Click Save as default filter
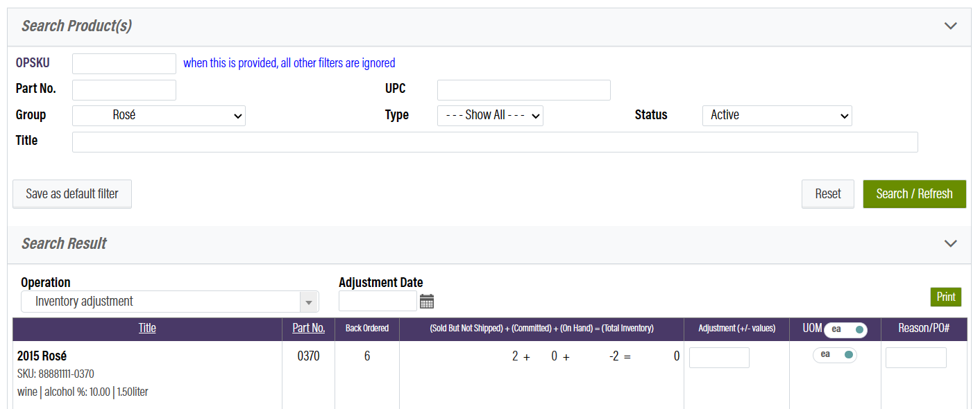980x409 pixels. click(x=71, y=193)
